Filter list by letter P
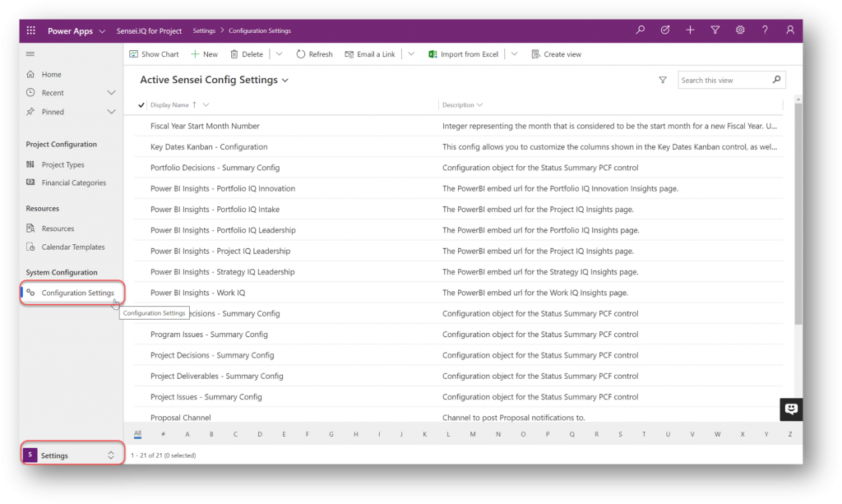 coord(547,434)
